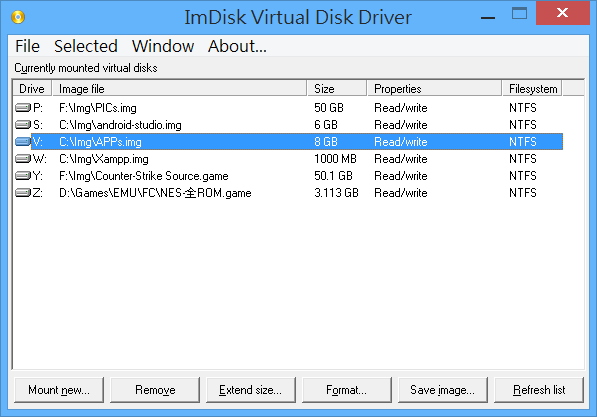The width and height of the screenshot is (597, 417).
Task: Click the drive icon for S:
Action: tap(23, 125)
